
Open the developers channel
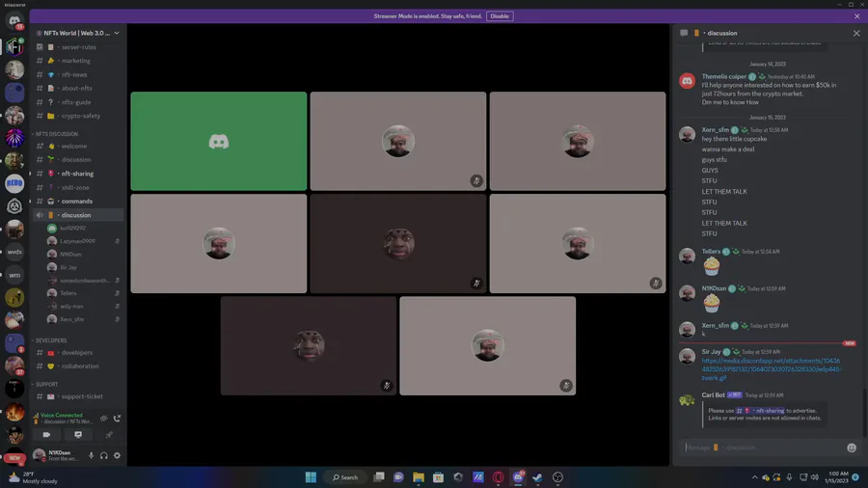77,352
